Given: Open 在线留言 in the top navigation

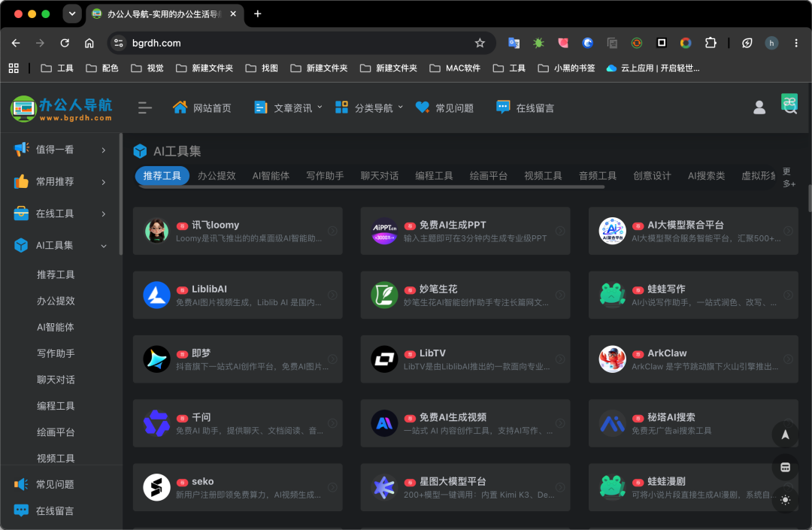Looking at the screenshot, I should 525,108.
